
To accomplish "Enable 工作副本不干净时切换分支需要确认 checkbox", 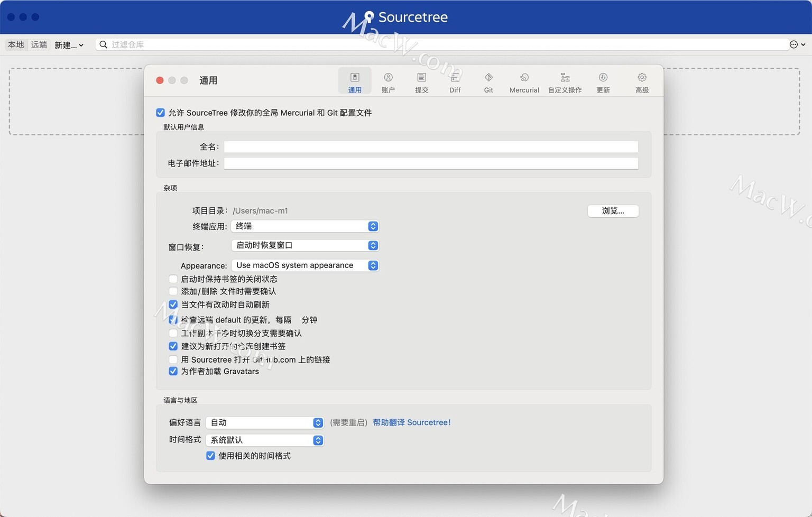I will click(x=173, y=333).
